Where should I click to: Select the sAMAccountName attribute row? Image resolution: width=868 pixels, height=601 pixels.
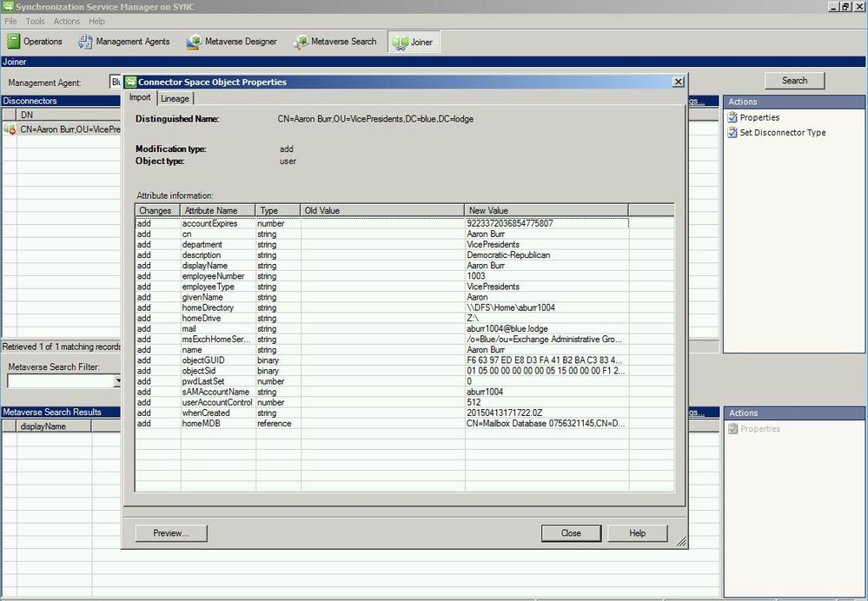pyautogui.click(x=382, y=392)
